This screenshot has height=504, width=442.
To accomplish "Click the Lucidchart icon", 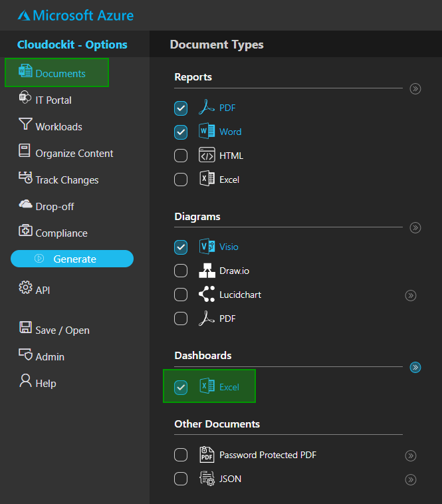I will point(207,295).
